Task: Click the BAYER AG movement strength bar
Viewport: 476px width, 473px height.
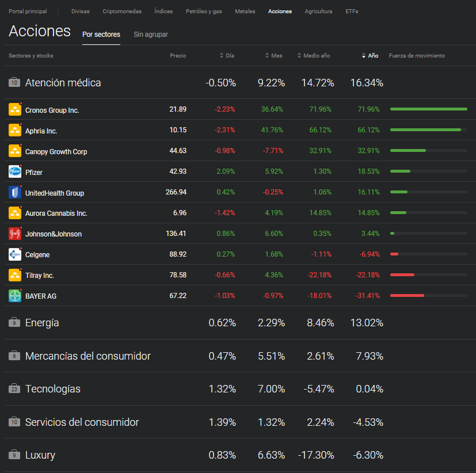Action: pyautogui.click(x=429, y=296)
